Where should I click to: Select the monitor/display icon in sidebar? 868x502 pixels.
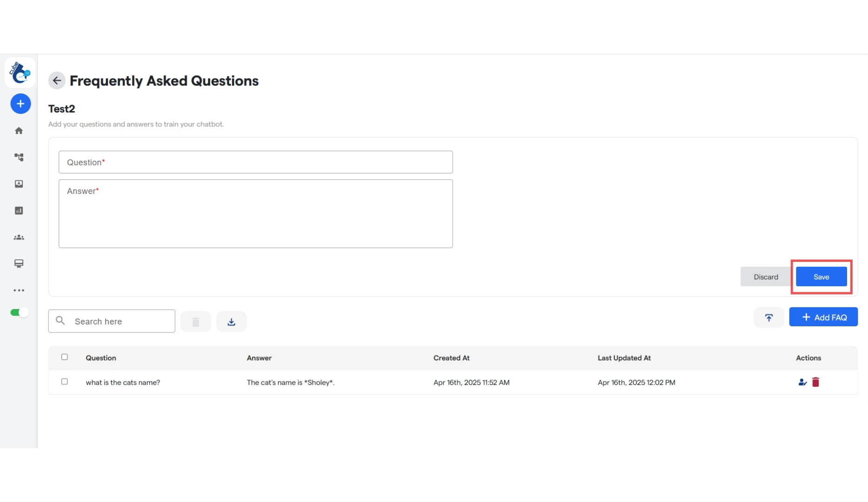pos(19,264)
